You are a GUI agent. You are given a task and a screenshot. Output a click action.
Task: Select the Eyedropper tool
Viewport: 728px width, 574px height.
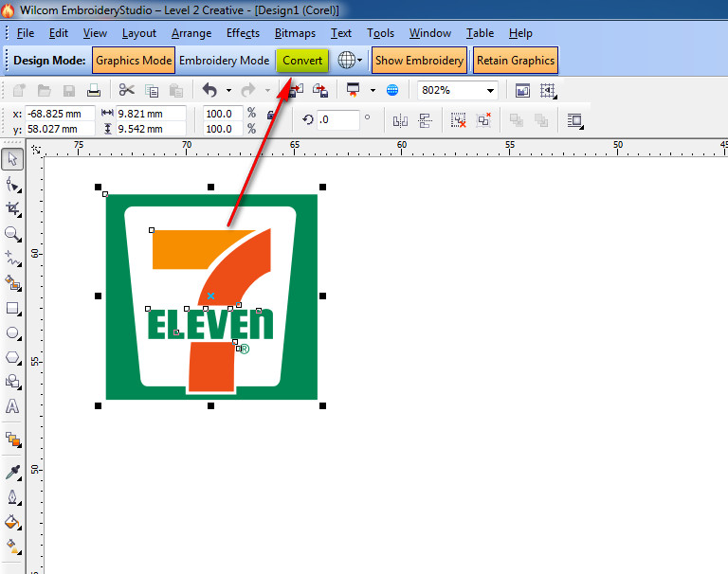point(12,473)
